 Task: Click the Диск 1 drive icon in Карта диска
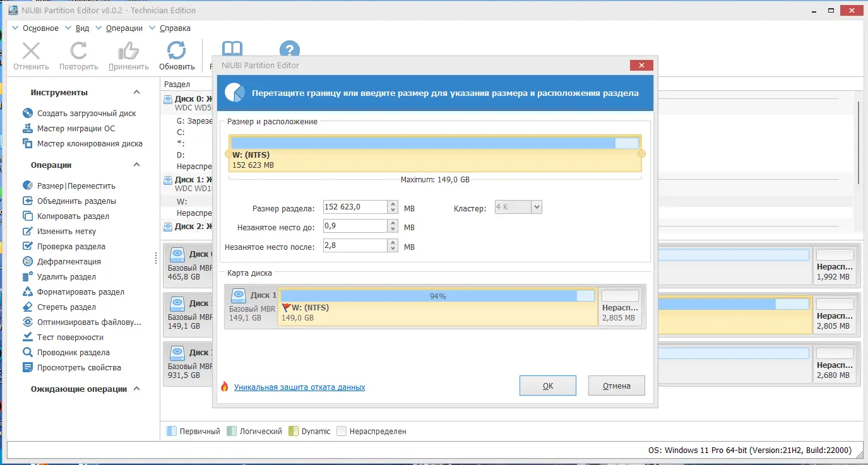pos(239,295)
